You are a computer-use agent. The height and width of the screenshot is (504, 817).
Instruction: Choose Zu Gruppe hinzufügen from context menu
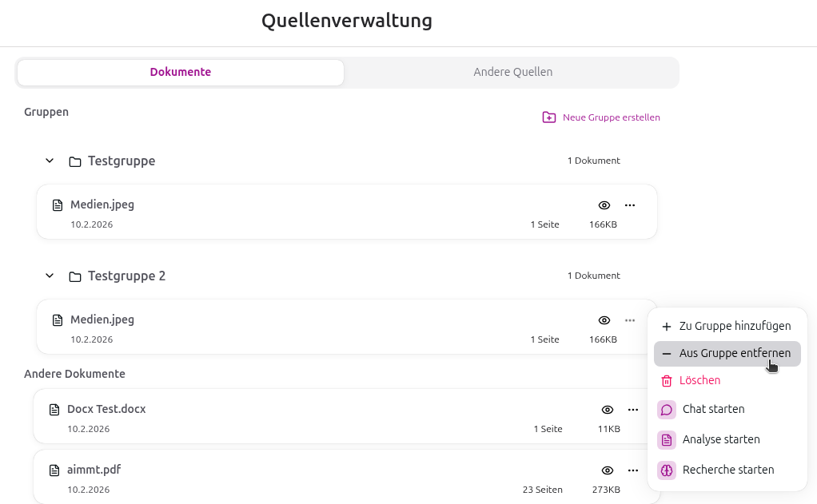click(x=734, y=326)
